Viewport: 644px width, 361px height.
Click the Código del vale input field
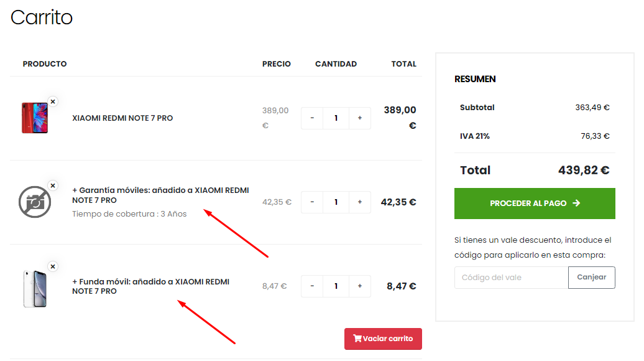tap(511, 277)
